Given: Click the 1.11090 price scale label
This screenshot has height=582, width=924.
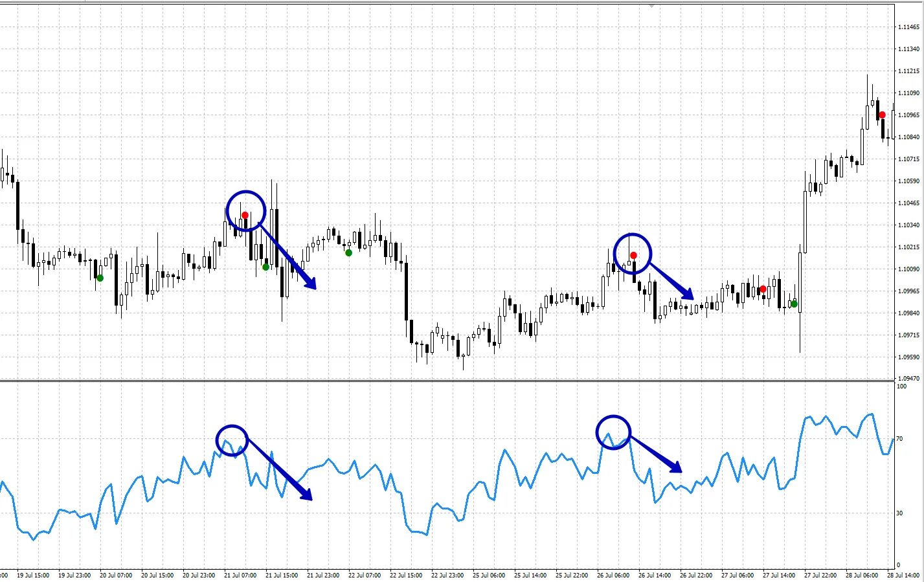Looking at the screenshot, I should click(x=908, y=93).
